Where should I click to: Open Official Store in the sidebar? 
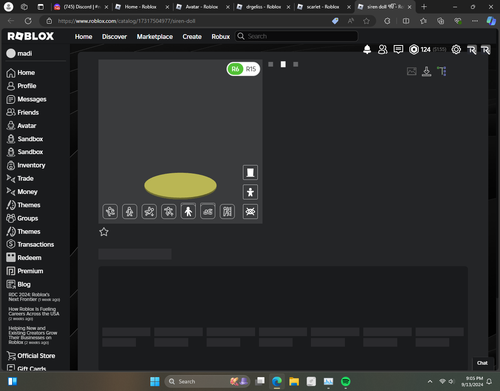click(x=31, y=356)
